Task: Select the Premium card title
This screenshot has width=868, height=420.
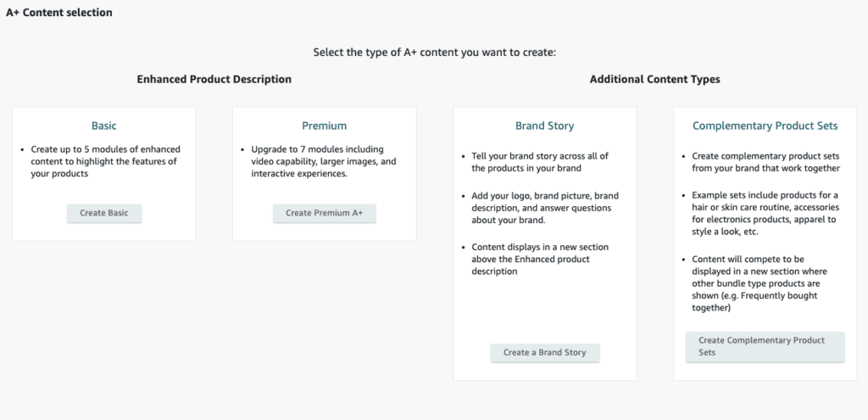Action: point(324,126)
